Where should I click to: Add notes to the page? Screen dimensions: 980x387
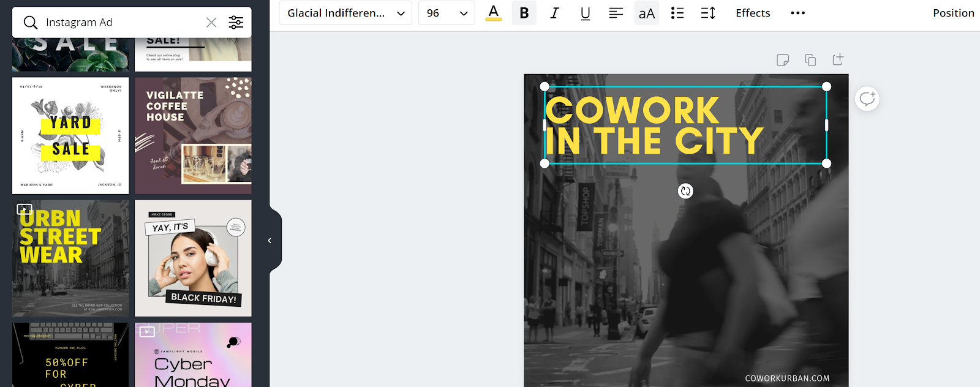tap(783, 60)
